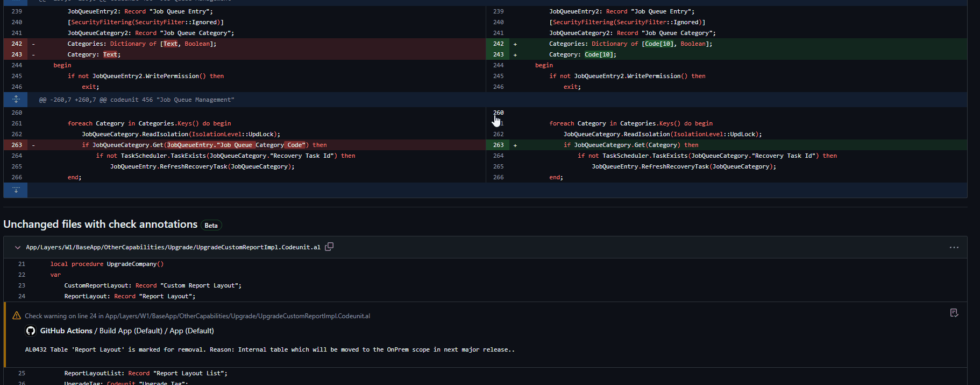Select deleted line number 263
The width and height of the screenshot is (980, 385).
point(17,145)
